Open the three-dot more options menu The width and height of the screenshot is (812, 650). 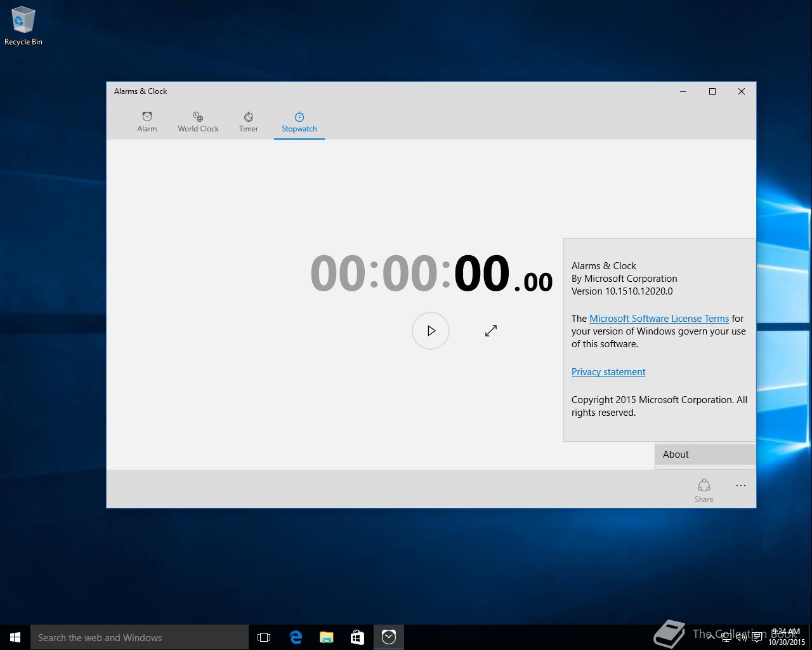[741, 486]
